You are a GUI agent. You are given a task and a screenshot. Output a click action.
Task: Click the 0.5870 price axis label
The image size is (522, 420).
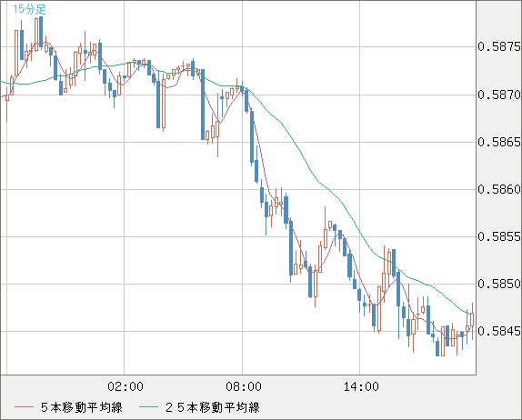[499, 95]
